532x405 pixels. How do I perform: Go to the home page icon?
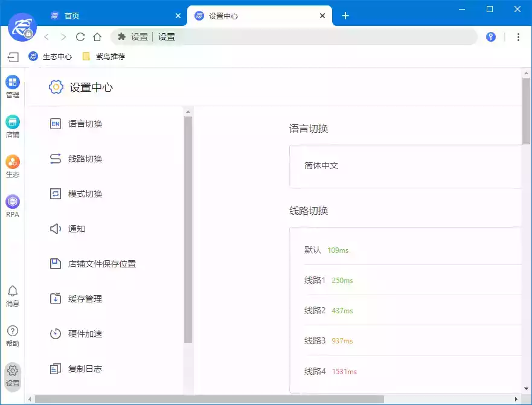(97, 37)
